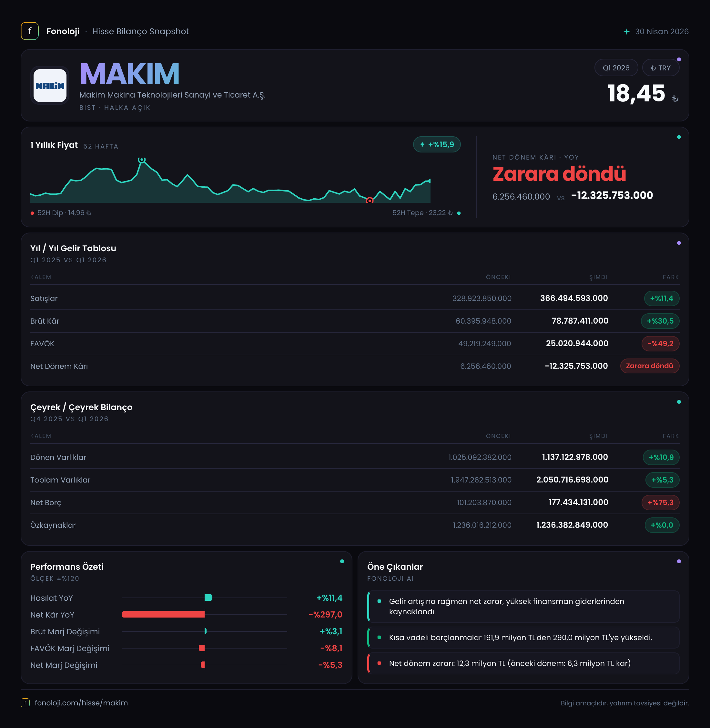Click the TRY currency pill
The image size is (710, 728).
(660, 68)
